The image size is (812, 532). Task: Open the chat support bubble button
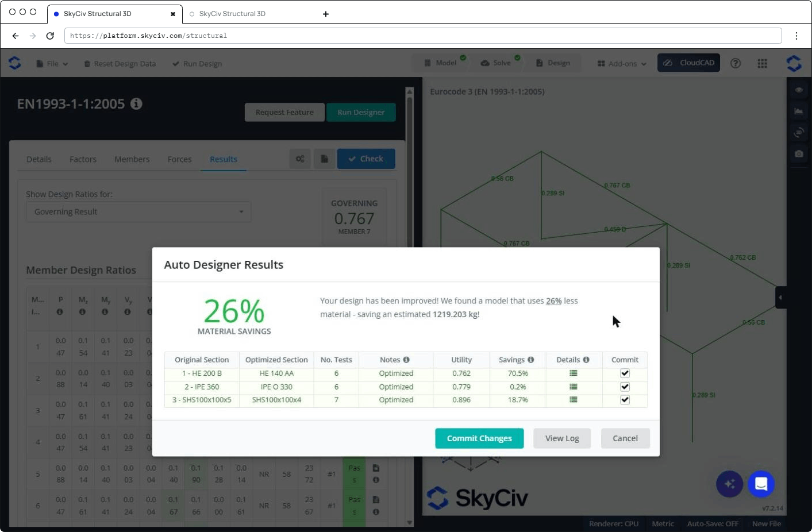[x=761, y=484]
